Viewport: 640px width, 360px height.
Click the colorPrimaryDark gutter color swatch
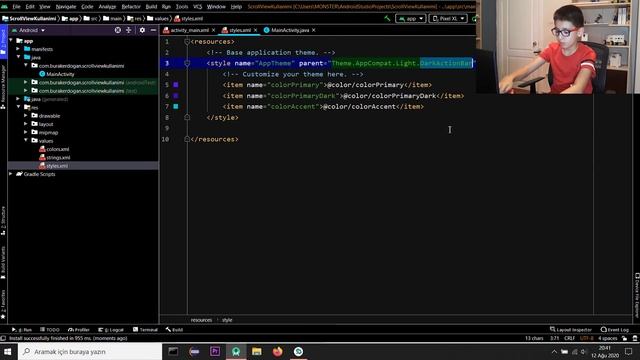(176, 96)
